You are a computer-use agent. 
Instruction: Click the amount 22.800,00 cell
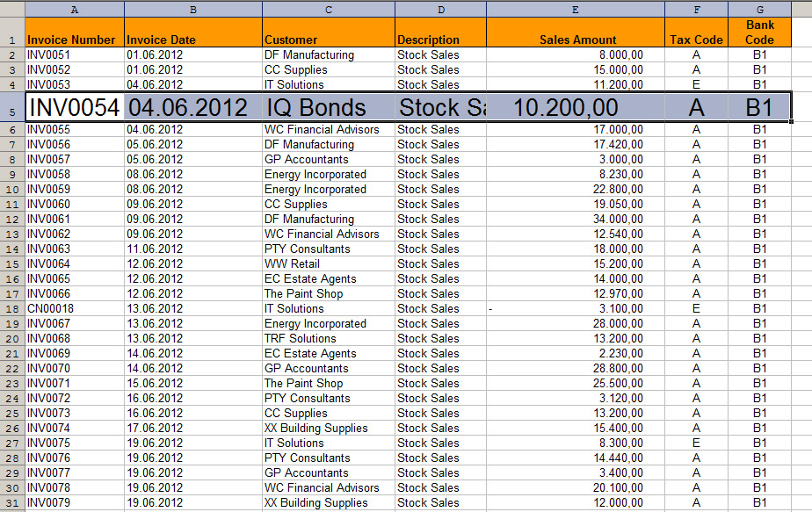coord(576,190)
